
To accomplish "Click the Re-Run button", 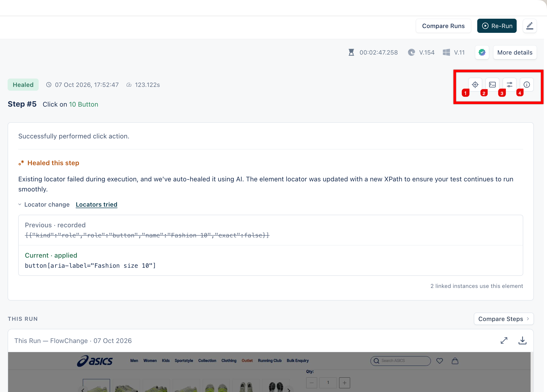I will click(x=497, y=26).
